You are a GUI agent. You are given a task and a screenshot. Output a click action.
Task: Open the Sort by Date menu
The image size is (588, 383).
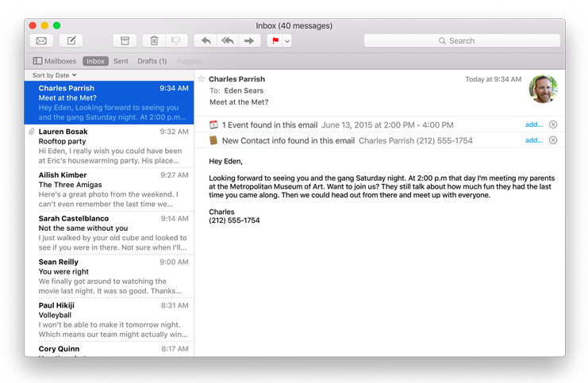coord(54,75)
